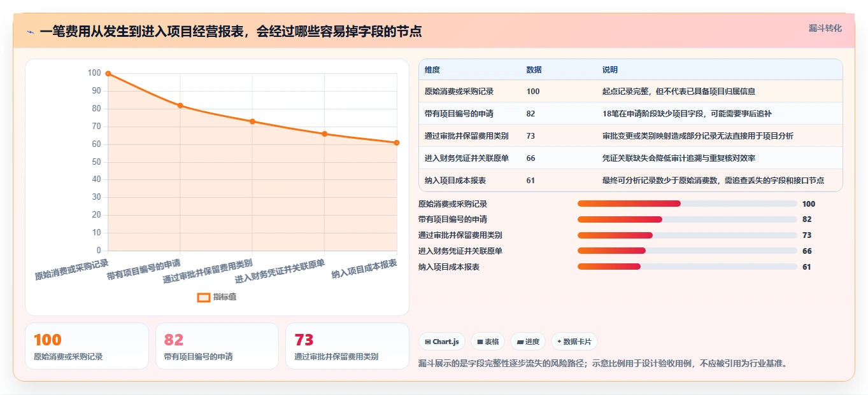868x395 pixels.
Task: Click 原始消费或采购记录 in the table's first row
Action: tap(459, 92)
